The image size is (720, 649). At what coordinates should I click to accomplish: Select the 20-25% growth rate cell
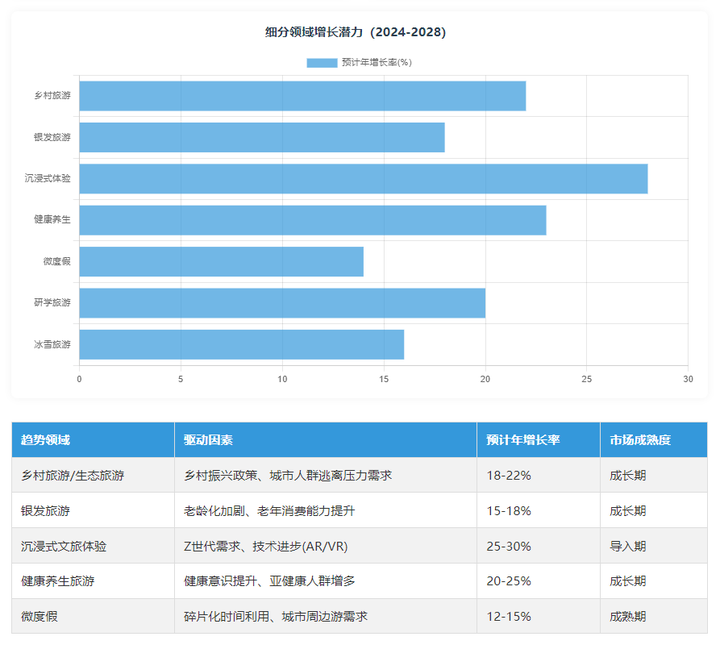pyautogui.click(x=539, y=581)
